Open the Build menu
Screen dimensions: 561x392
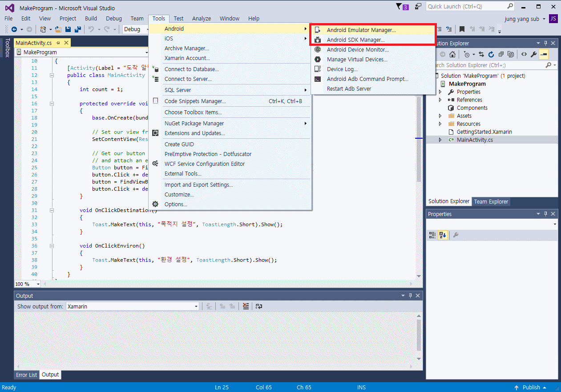pyautogui.click(x=91, y=19)
